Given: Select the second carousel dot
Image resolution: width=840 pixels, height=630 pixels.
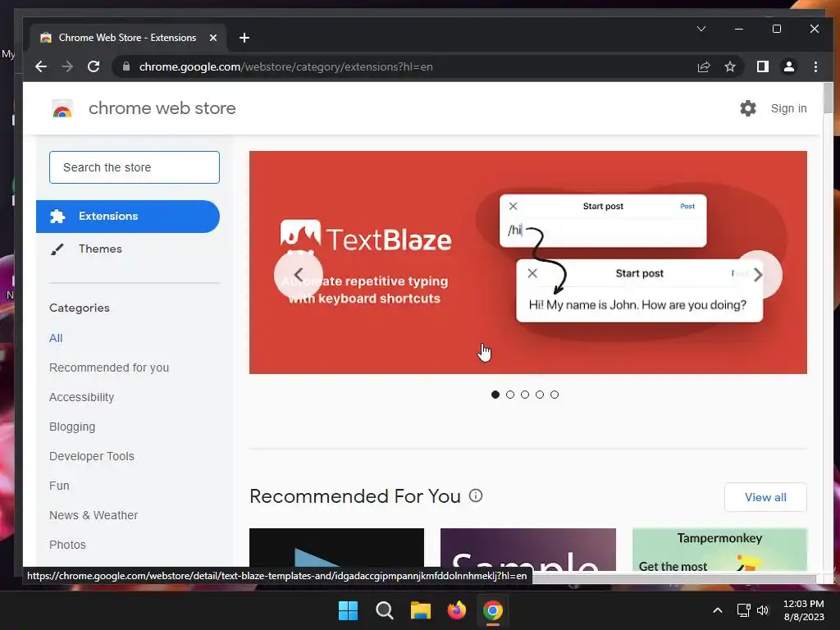Looking at the screenshot, I should 510,395.
